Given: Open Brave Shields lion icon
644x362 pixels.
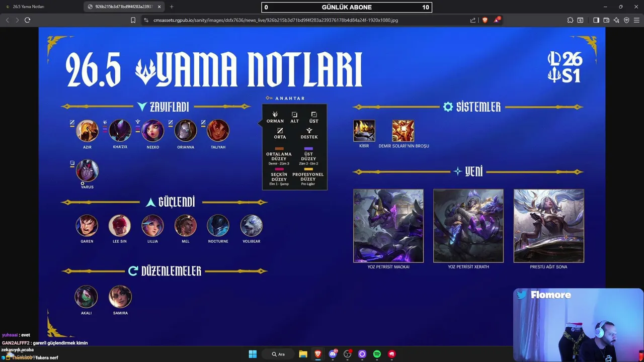Looking at the screenshot, I should coord(485,20).
